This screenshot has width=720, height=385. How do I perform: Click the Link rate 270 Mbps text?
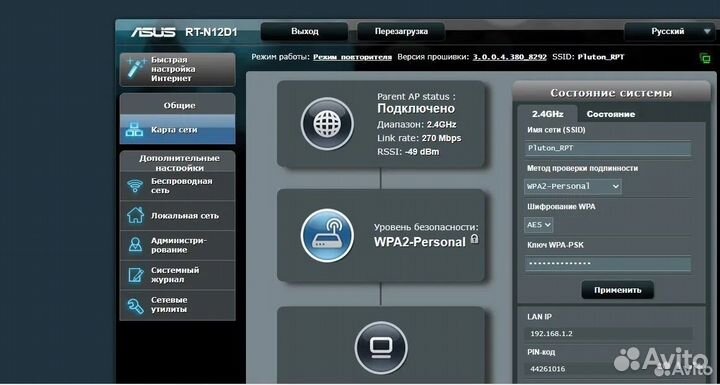click(419, 138)
